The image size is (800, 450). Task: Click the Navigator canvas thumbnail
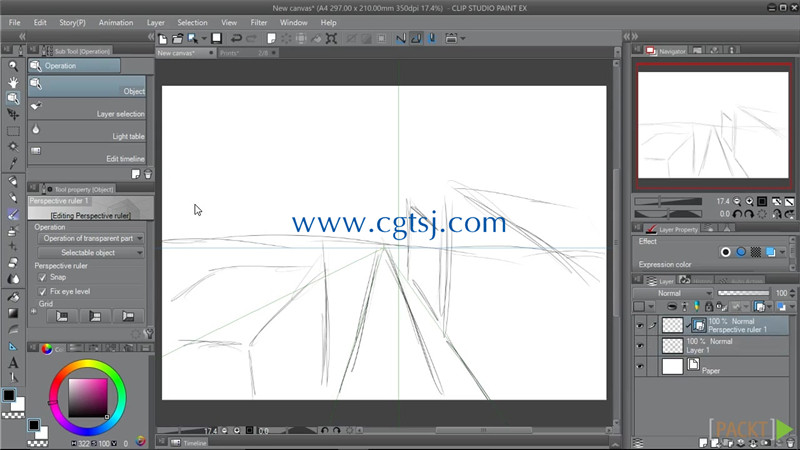(713, 125)
